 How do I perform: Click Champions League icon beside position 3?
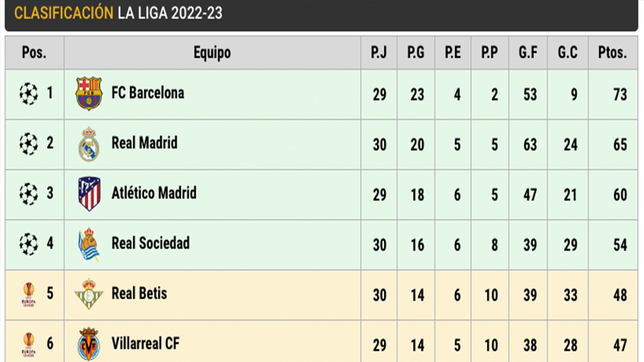[x=29, y=194]
